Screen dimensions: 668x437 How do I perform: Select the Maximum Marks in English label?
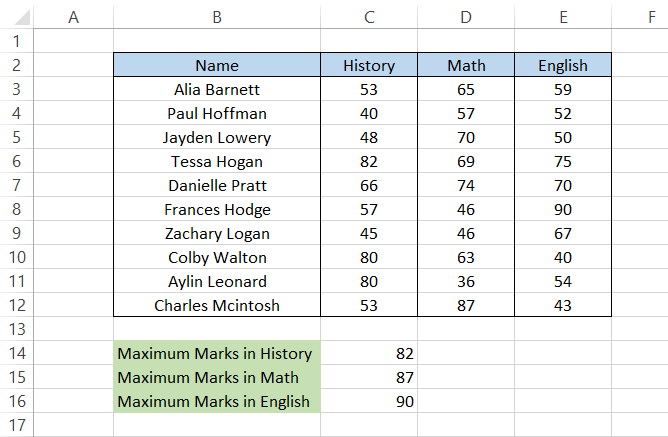217,401
